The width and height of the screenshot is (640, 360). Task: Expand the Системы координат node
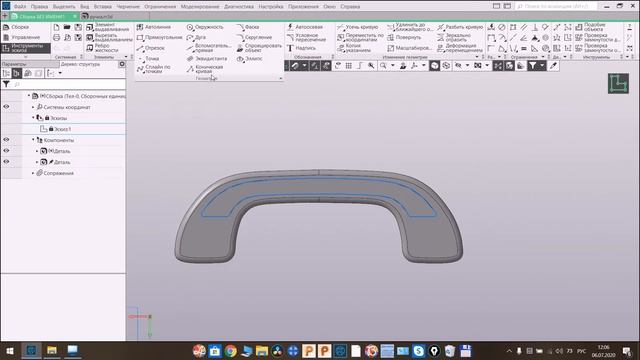[x=33, y=107]
